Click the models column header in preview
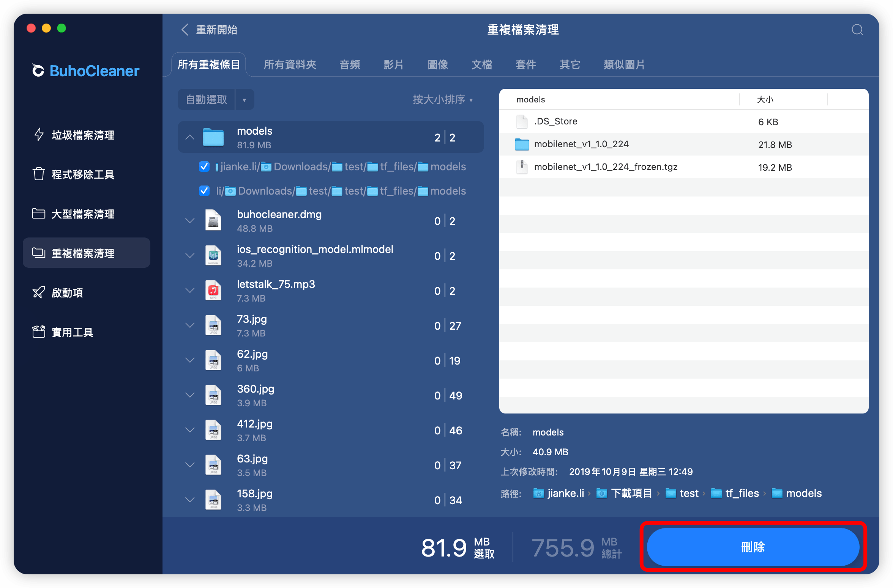Screen dimensions: 893x588 (x=531, y=99)
